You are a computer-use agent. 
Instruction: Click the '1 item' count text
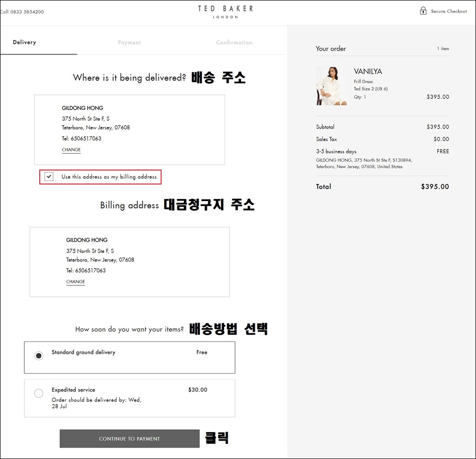click(x=443, y=49)
